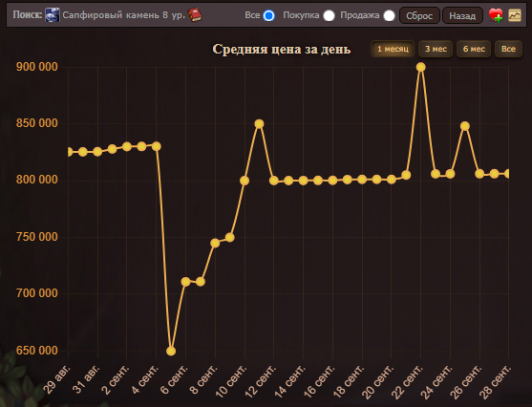The height and width of the screenshot is (407, 532).
Task: Open the red book icon beside item name
Action: coord(195,15)
